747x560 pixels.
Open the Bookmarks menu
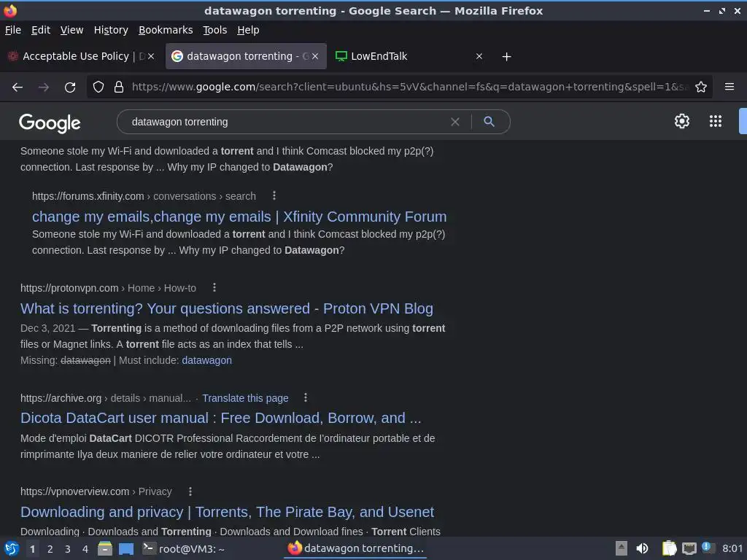click(x=166, y=30)
